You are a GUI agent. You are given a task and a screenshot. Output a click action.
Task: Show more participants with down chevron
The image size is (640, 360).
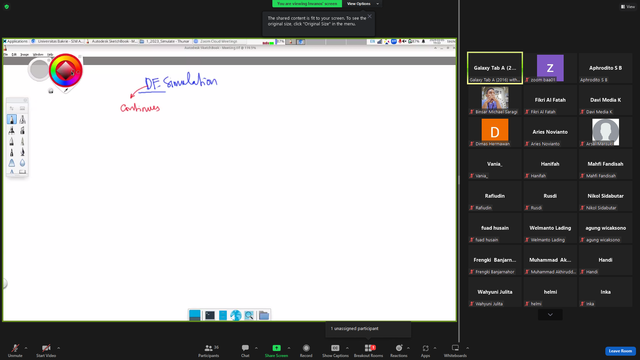[550, 315]
